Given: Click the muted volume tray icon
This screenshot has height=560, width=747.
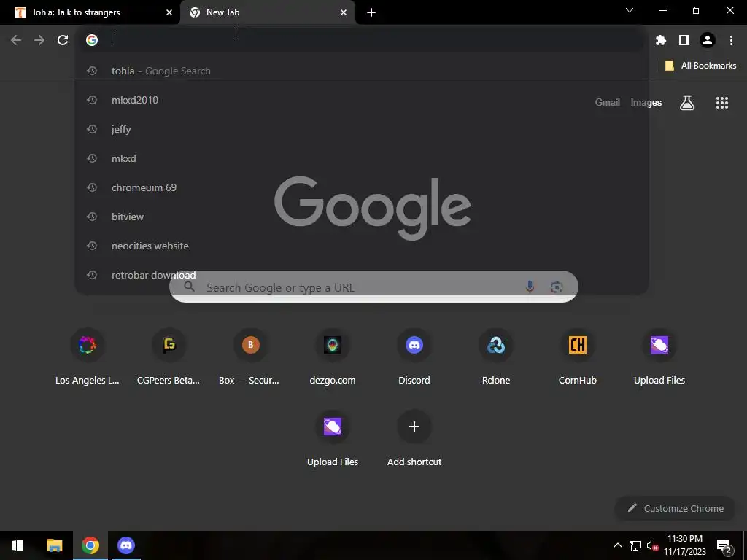Looking at the screenshot, I should point(652,545).
